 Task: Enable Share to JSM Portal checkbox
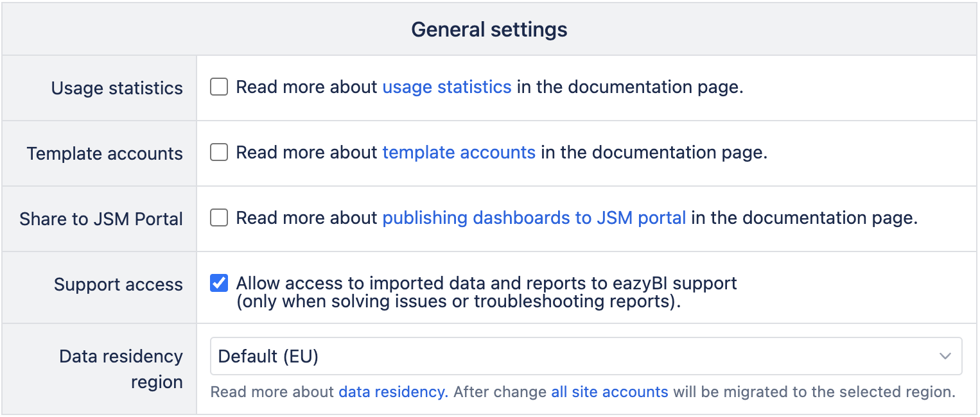(219, 218)
